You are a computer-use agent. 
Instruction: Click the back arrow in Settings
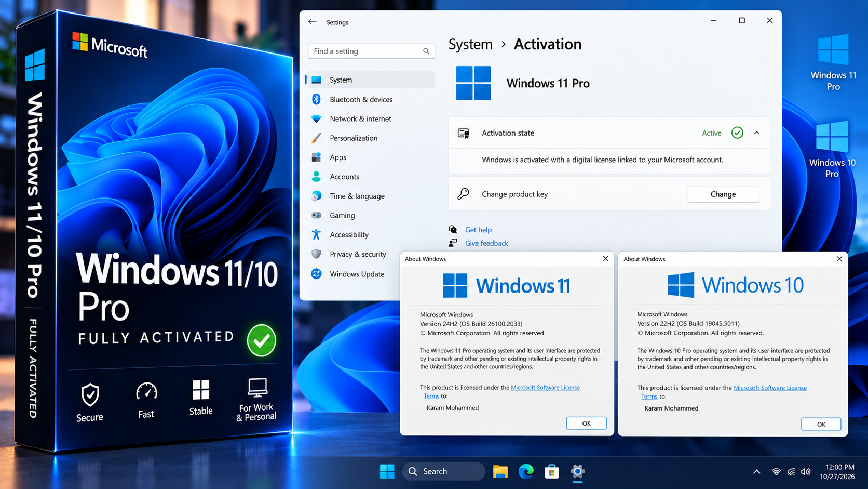point(312,22)
